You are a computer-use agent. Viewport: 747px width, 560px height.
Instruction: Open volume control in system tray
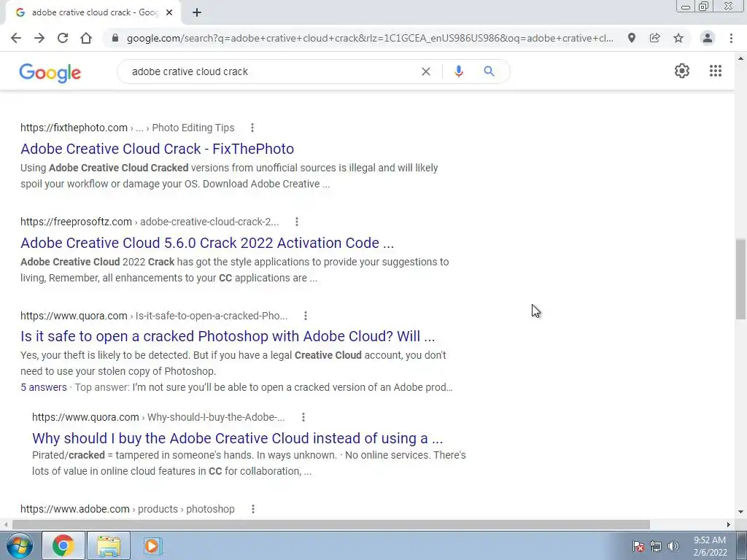[x=673, y=546]
